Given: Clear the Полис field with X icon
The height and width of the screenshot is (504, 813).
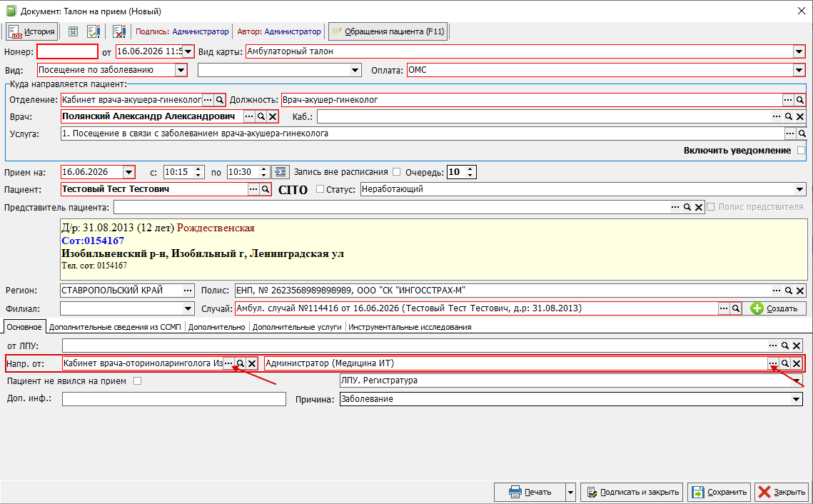Looking at the screenshot, I should click(x=800, y=291).
